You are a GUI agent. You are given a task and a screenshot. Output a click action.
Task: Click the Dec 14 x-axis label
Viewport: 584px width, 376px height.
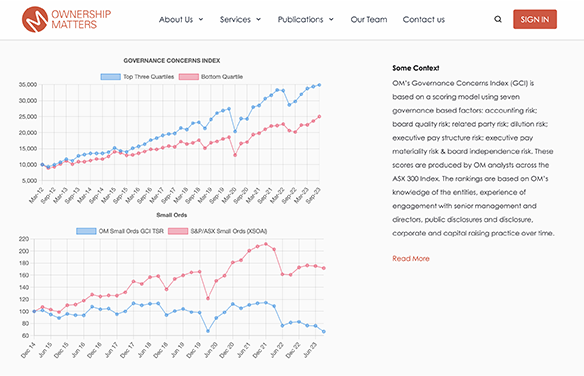[28, 350]
